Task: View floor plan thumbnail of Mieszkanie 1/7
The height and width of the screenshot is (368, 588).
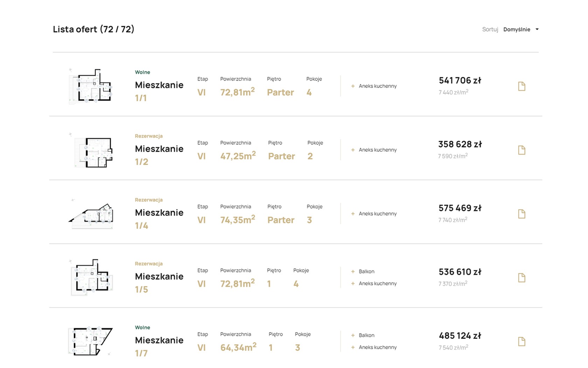Action: (90, 341)
